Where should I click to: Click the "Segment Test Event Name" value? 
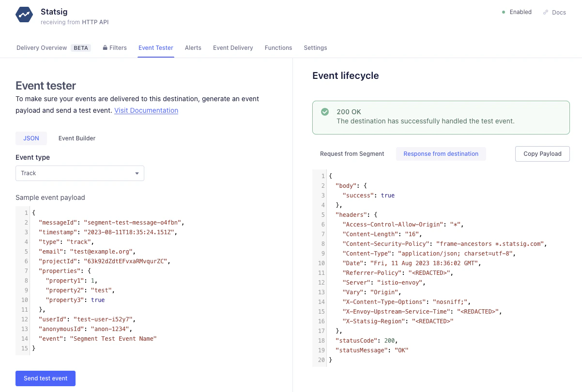pos(113,339)
